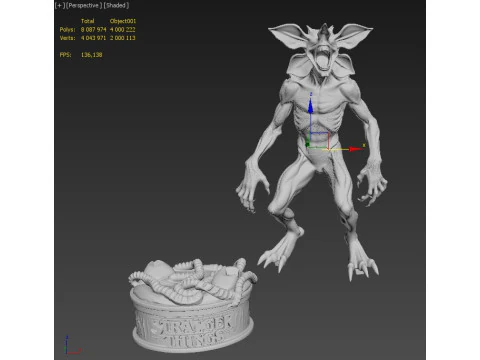Viewport: 480px width, 360px height.
Task: Select the Stranger Things base model
Action: pyautogui.click(x=193, y=306)
